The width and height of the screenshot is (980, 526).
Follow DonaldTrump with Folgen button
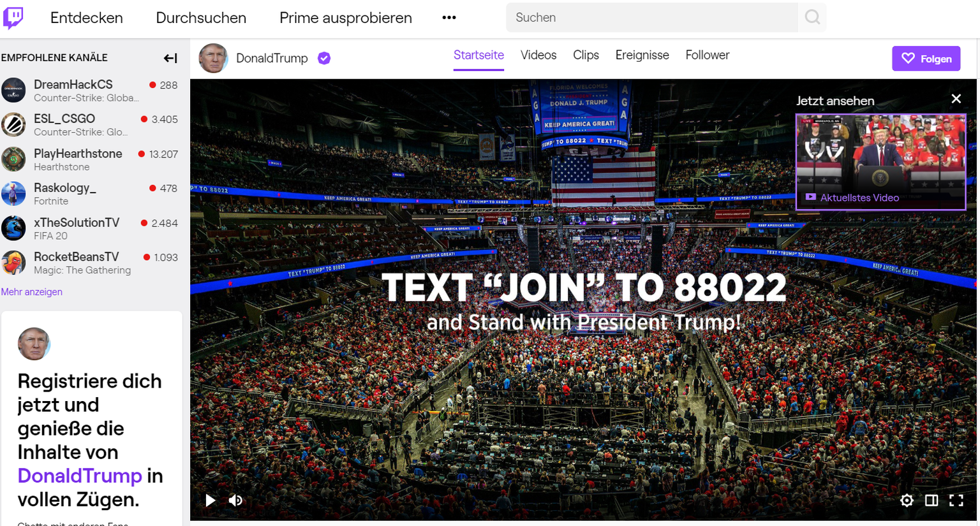(x=926, y=59)
